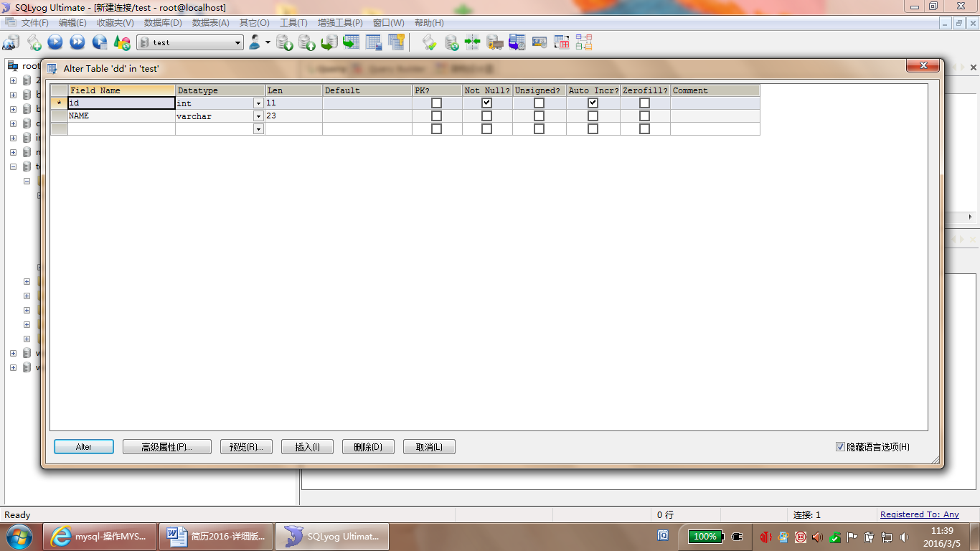Toggle Unsigned for the NAME field
This screenshot has width=980, height=551.
(x=539, y=116)
